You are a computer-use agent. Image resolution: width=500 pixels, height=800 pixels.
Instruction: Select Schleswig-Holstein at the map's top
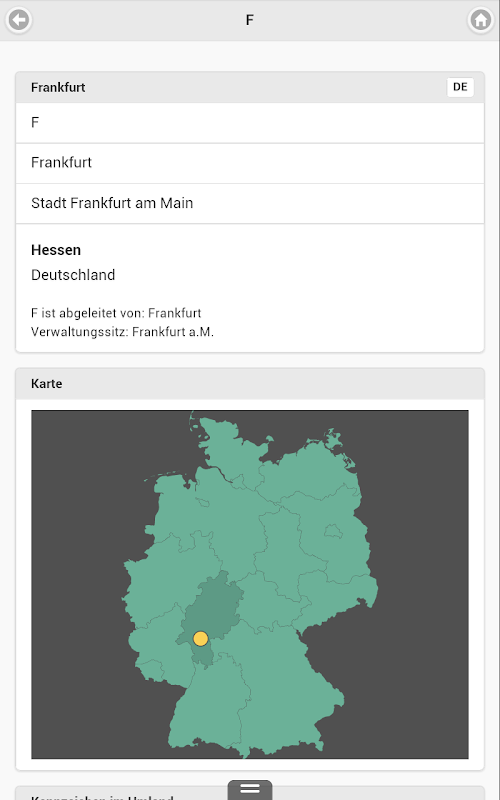click(230, 449)
